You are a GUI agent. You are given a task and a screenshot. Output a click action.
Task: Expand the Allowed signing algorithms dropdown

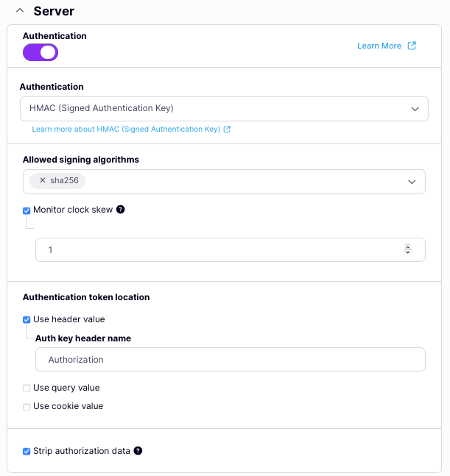coord(412,182)
